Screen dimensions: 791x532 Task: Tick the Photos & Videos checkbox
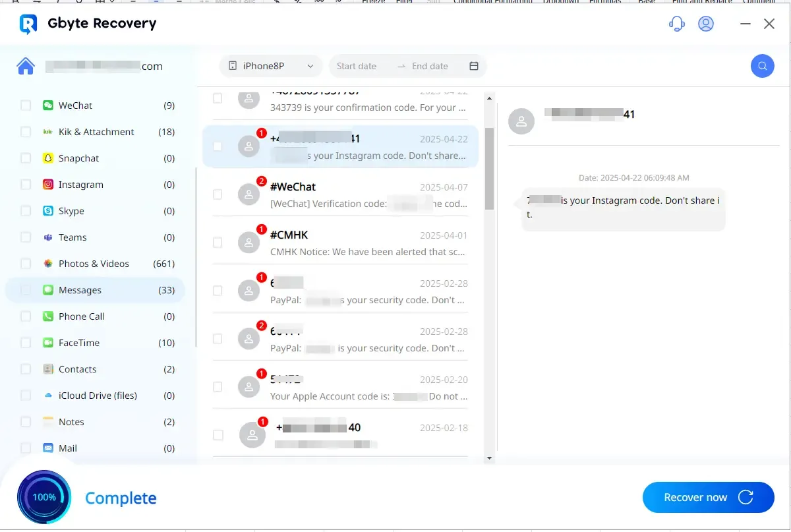coord(26,264)
